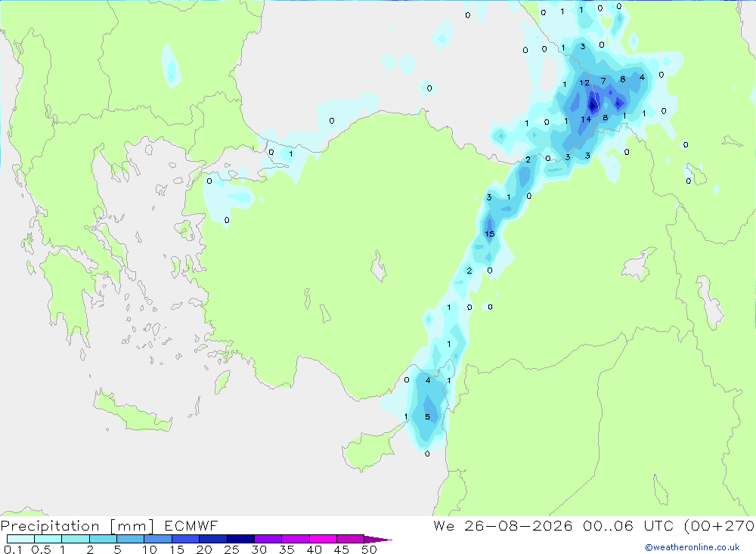Click the legend scale label '25'
The image size is (756, 554).
pyautogui.click(x=231, y=549)
